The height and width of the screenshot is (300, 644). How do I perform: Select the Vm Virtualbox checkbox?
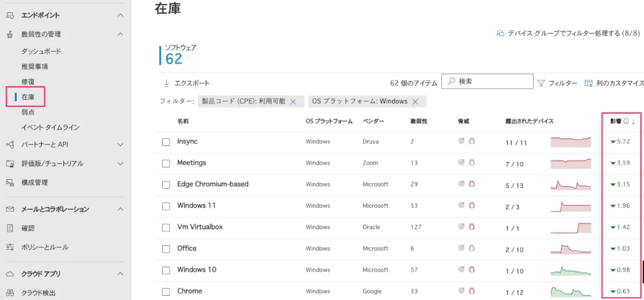tap(166, 228)
